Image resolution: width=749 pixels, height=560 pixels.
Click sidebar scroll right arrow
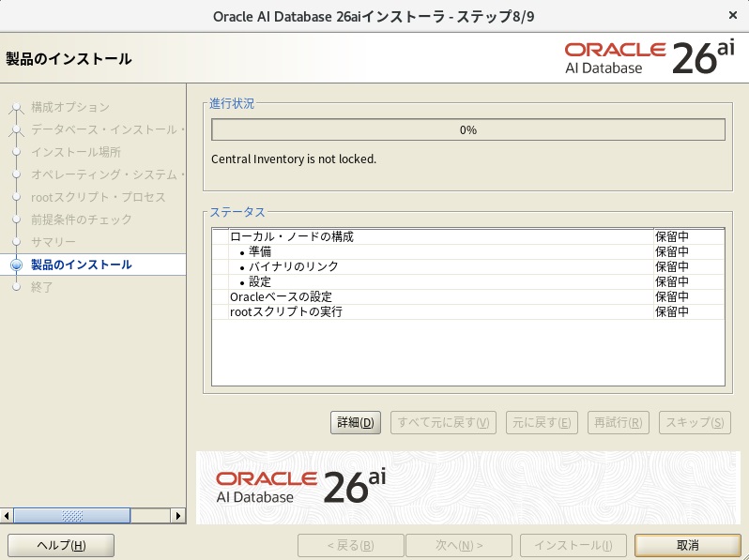178,516
